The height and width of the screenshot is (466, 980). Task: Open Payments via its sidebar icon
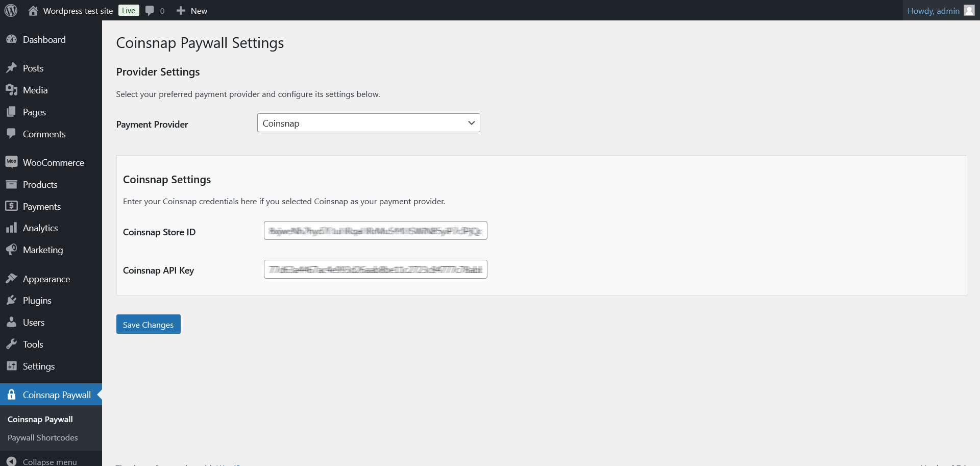click(12, 206)
